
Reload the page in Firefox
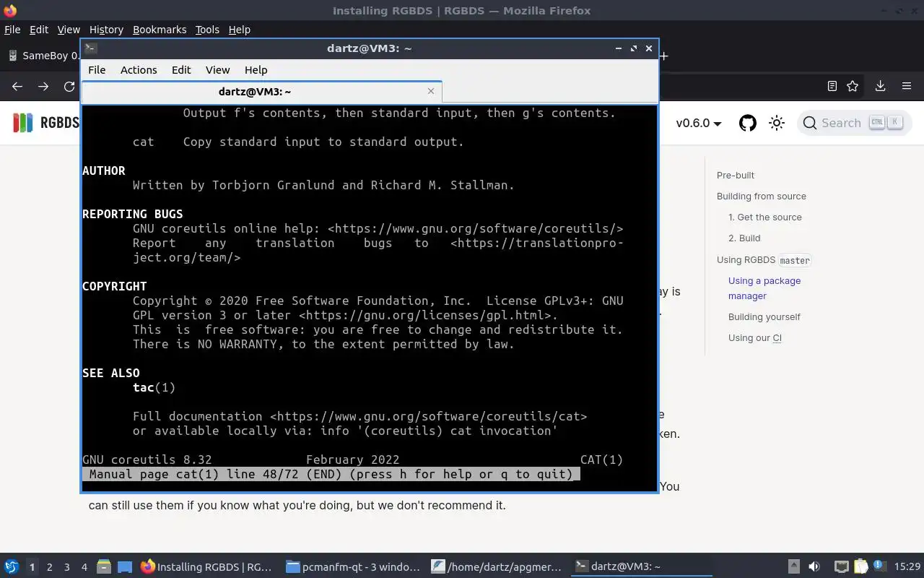point(69,86)
